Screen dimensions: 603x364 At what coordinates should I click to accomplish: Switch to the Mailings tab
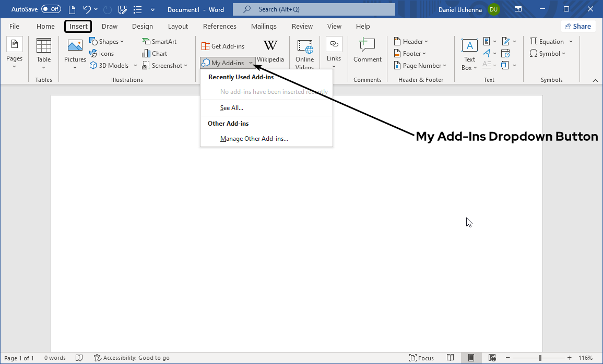tap(264, 26)
